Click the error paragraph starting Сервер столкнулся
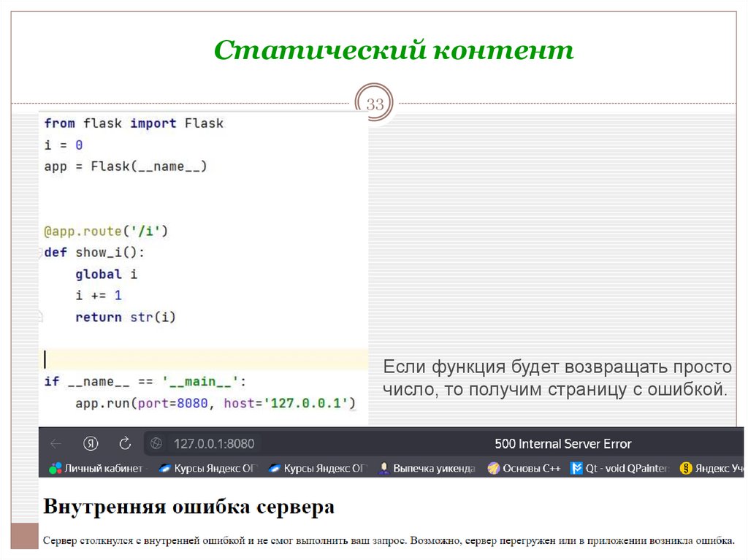This screenshot has height=560, width=748. coord(389,540)
